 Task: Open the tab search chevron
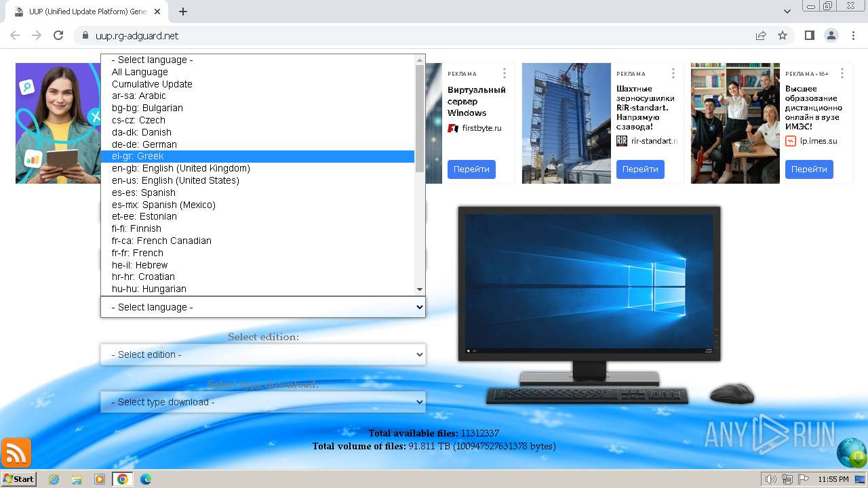point(787,12)
